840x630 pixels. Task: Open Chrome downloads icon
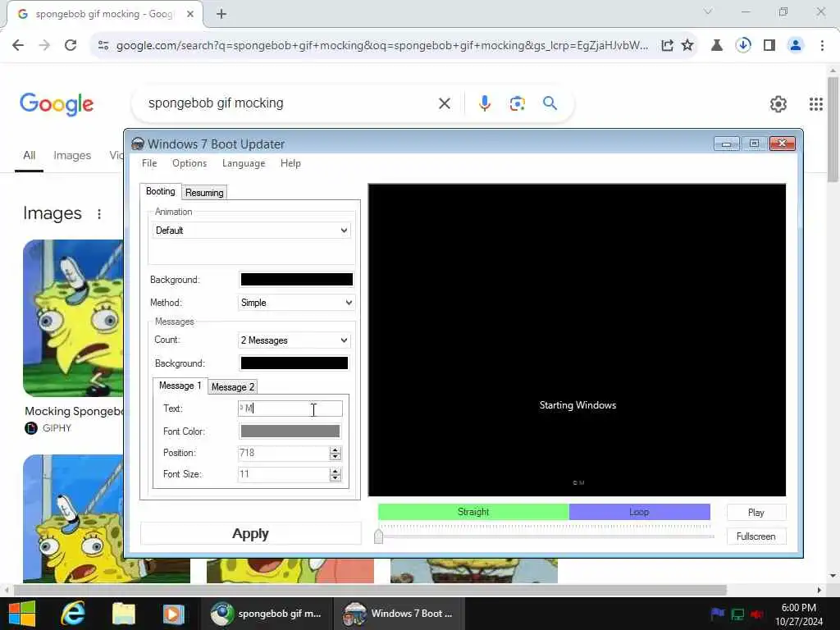pos(743,46)
